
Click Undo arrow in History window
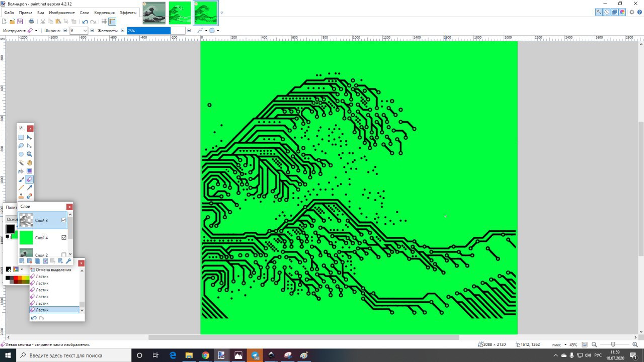click(x=34, y=318)
